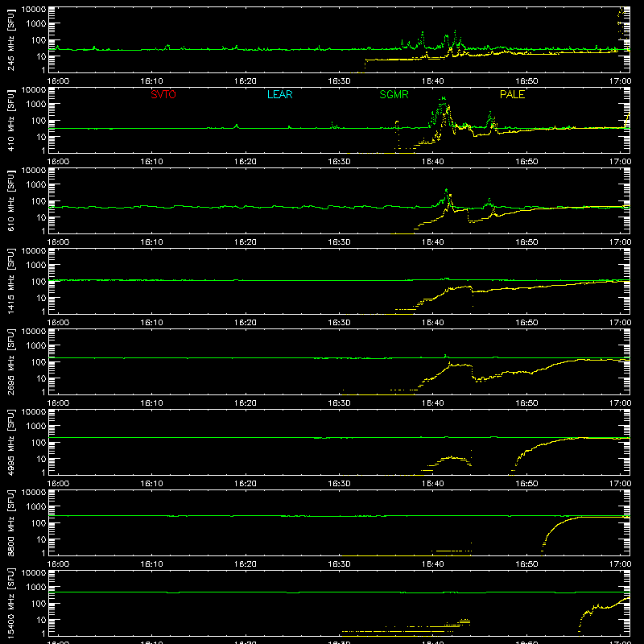
Task: Click the 10000 tick on 245 MHz axis
Action: (x=34, y=10)
